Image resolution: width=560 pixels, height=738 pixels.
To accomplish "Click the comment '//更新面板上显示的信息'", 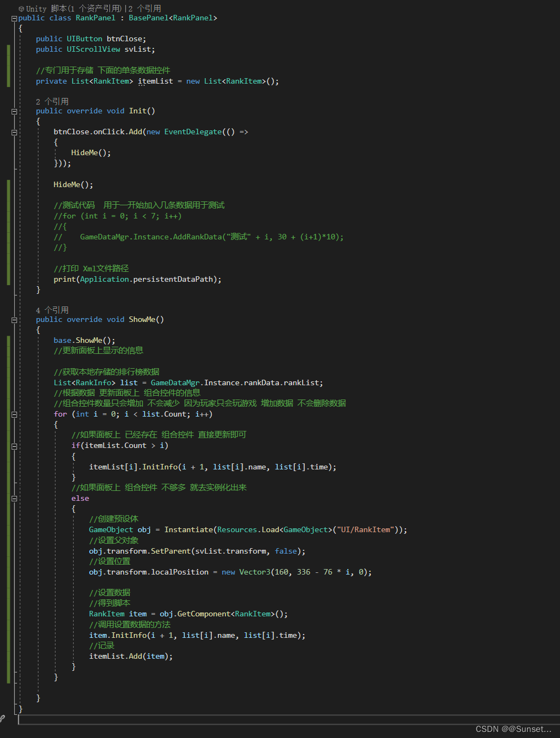I will click(x=98, y=351).
